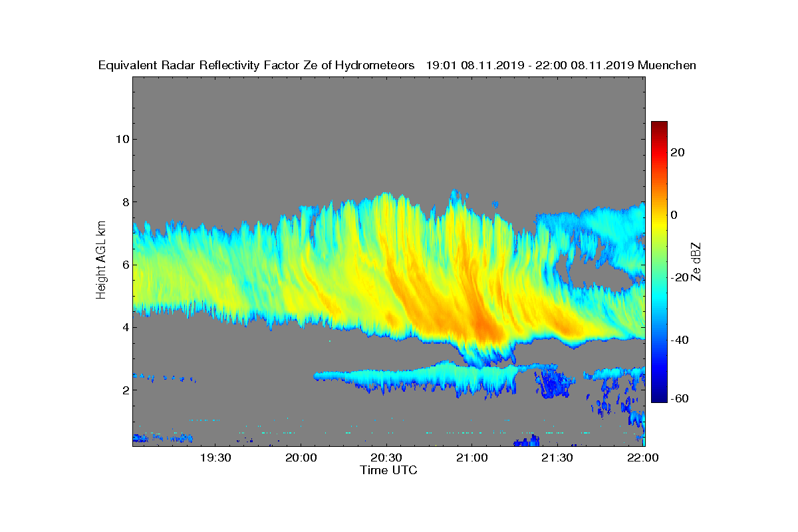Click the 'Ze dBZ' colorbar label
Viewport: 798px width, 532px height.
click(697, 261)
